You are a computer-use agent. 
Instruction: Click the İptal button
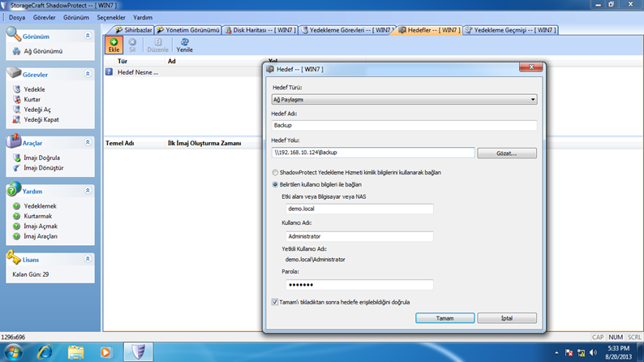507,318
